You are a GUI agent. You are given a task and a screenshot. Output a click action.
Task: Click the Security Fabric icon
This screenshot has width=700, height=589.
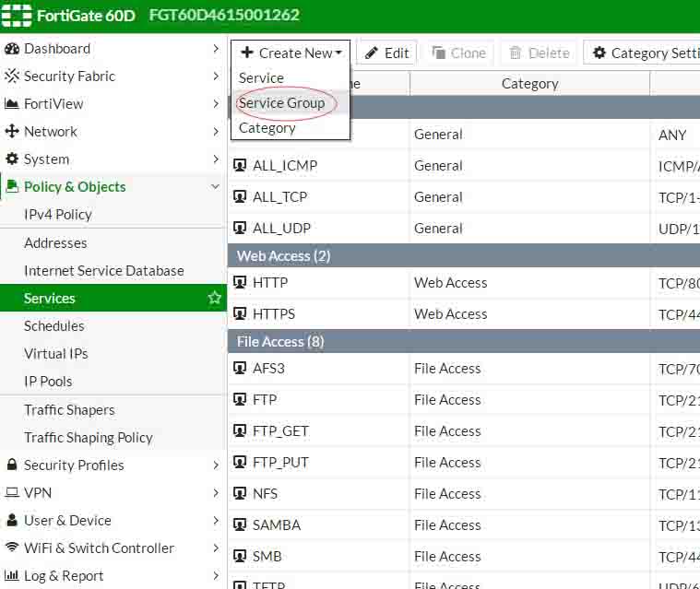tap(12, 77)
